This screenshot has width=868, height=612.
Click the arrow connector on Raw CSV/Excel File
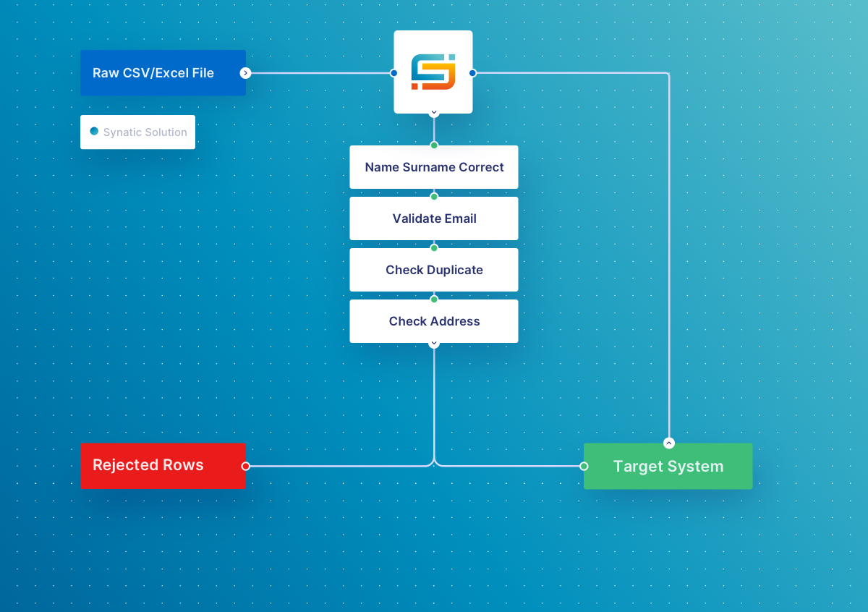(245, 73)
